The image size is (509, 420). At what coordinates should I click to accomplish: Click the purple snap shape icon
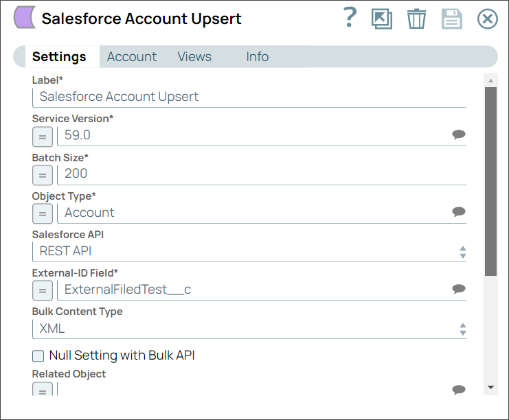click(25, 18)
